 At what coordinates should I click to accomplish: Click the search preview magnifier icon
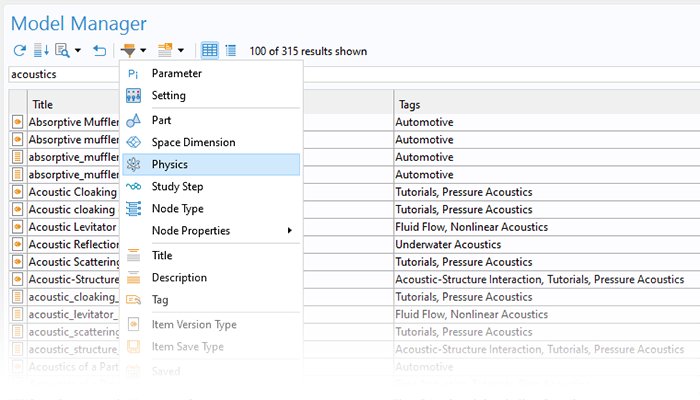click(x=62, y=50)
